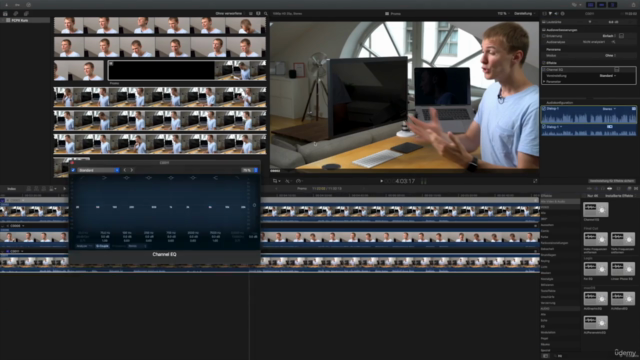Screen dimensions: 640x360
Task: Open Entzerrung Einfach dropdown
Action: click(609, 36)
